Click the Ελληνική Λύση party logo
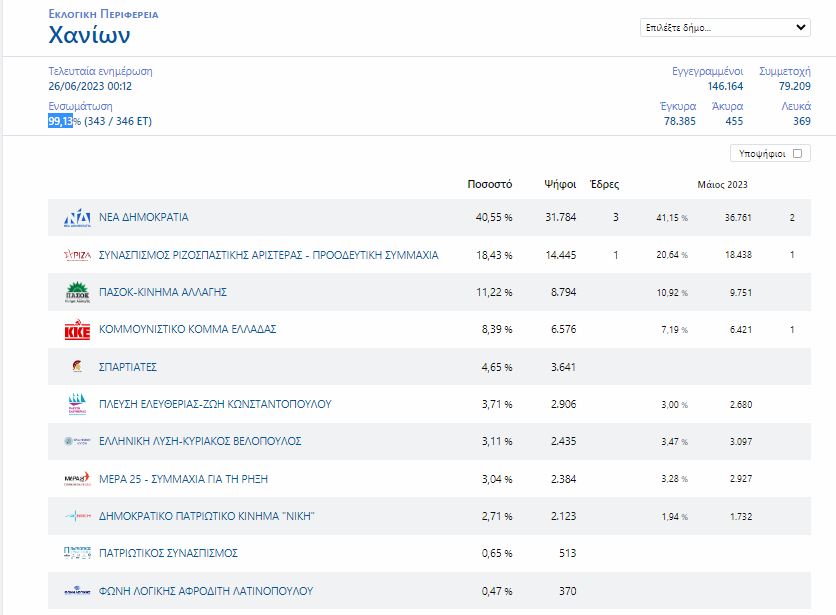836x615 pixels. click(x=77, y=441)
